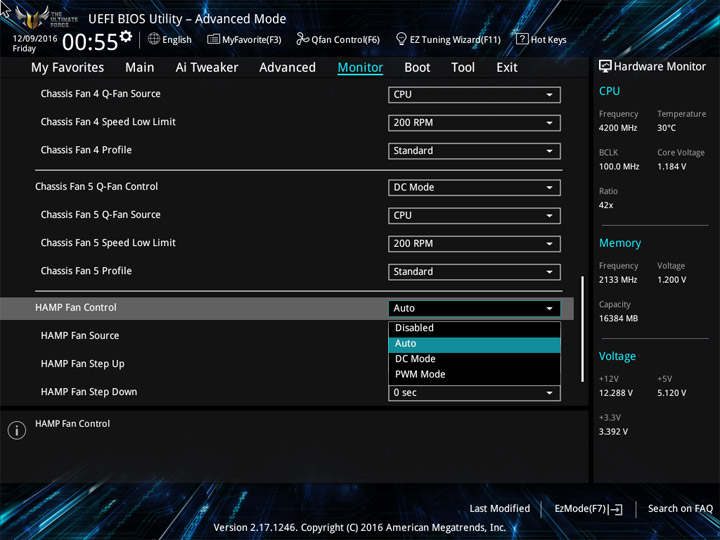Screen dimensions: 720x540
Task: Open Chassis Fan 5 Q-Fan Control dropdown
Action: pos(474,187)
